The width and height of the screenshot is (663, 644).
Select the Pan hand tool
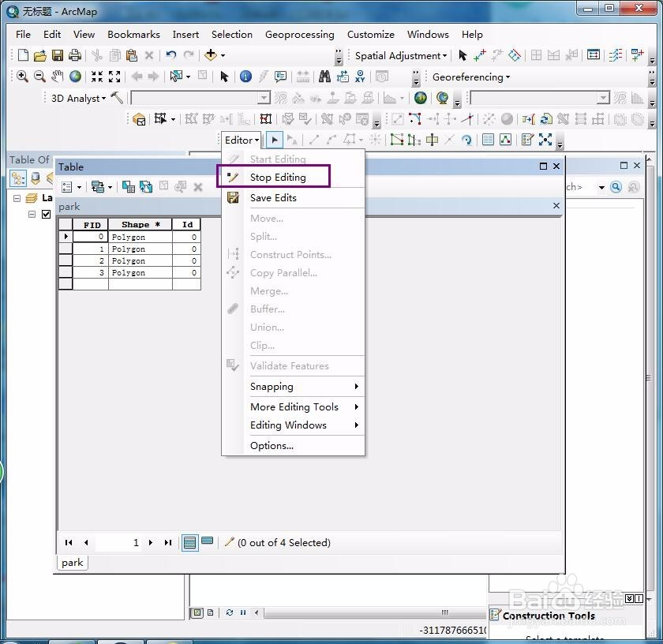pyautogui.click(x=57, y=76)
